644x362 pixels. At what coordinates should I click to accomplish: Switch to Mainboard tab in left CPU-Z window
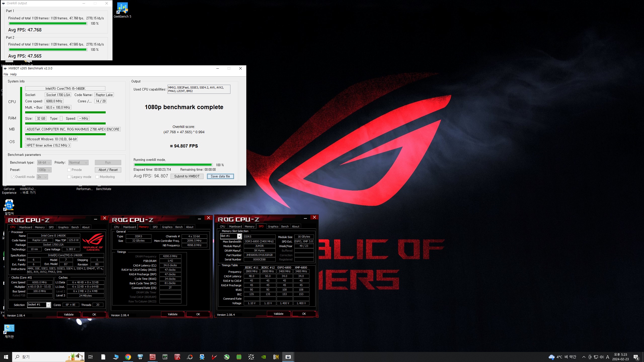(26, 227)
